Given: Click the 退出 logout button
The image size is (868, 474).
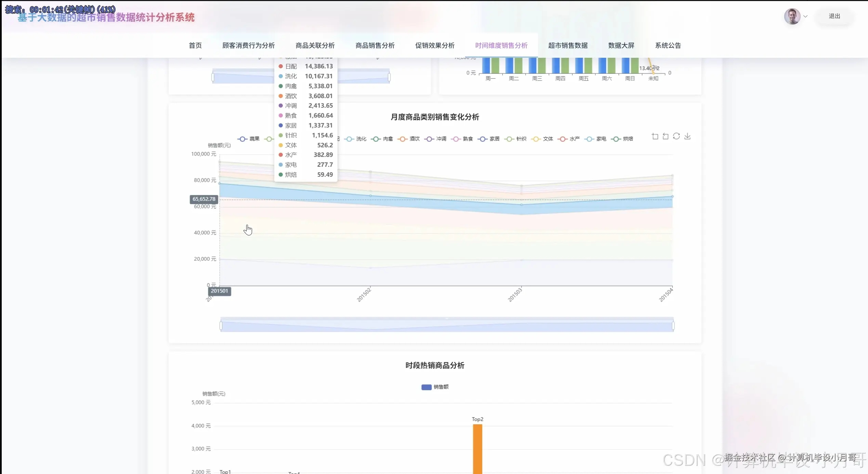Looking at the screenshot, I should [x=834, y=16].
